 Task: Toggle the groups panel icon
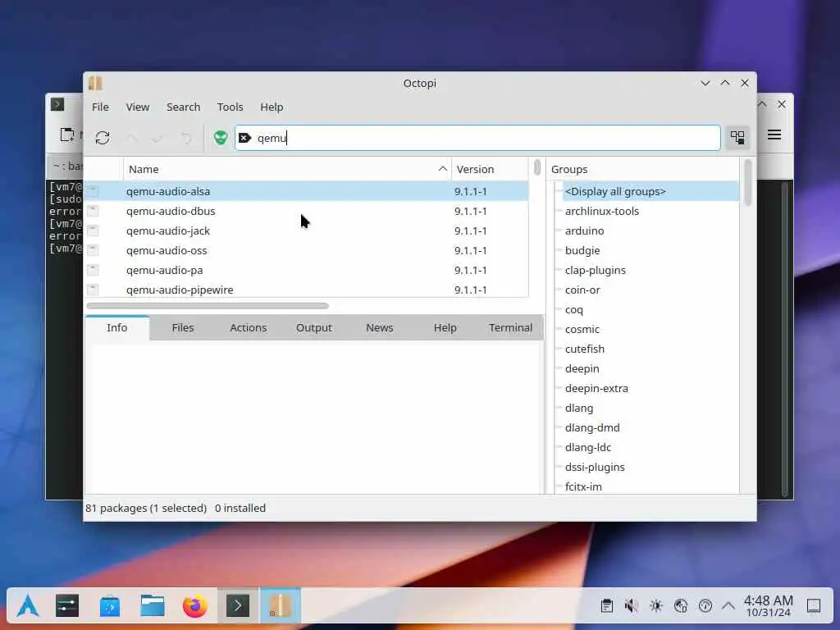pos(737,138)
